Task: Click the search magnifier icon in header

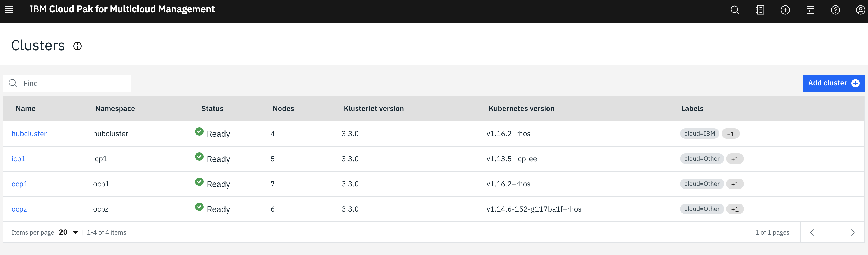Action: tap(735, 10)
